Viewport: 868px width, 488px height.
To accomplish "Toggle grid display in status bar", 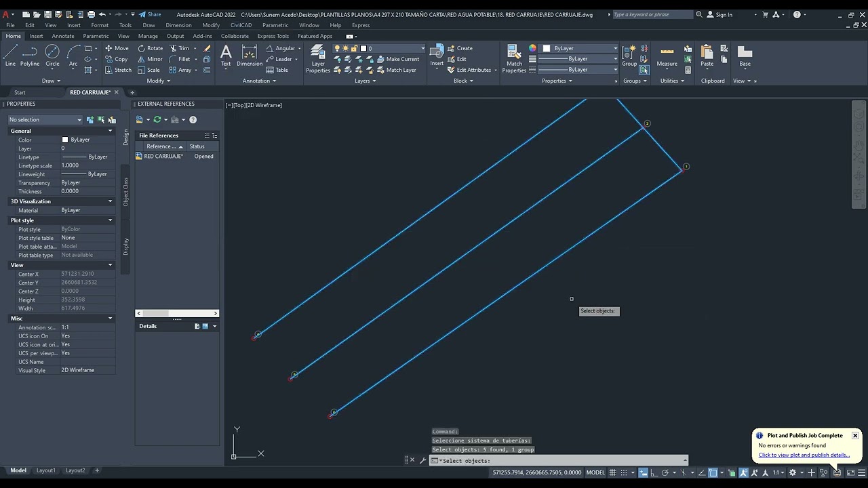I will (x=613, y=472).
